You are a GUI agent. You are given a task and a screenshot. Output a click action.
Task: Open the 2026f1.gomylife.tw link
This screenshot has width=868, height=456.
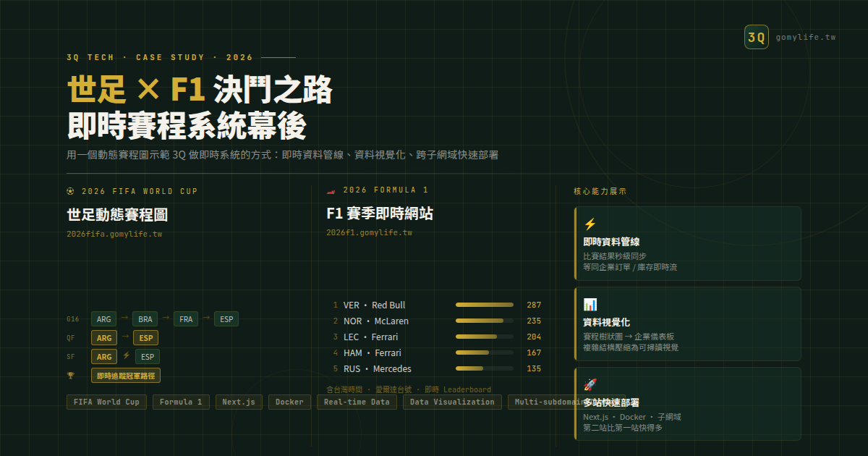point(369,232)
